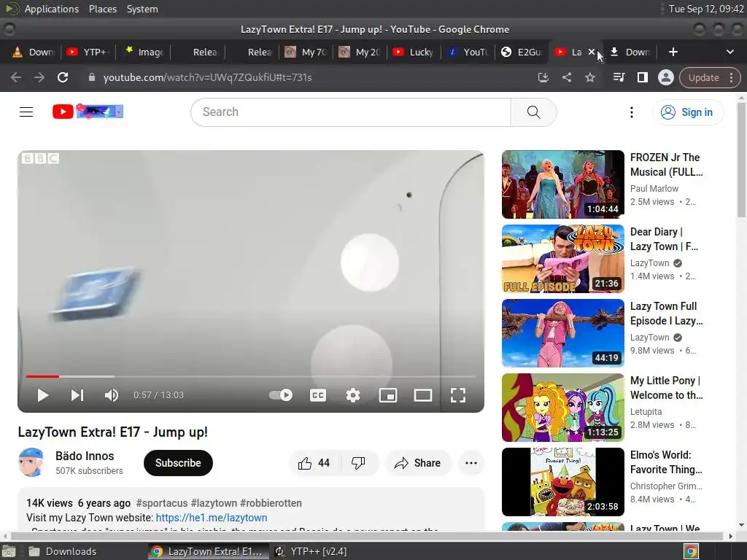Click the install app icon in address bar

click(543, 77)
